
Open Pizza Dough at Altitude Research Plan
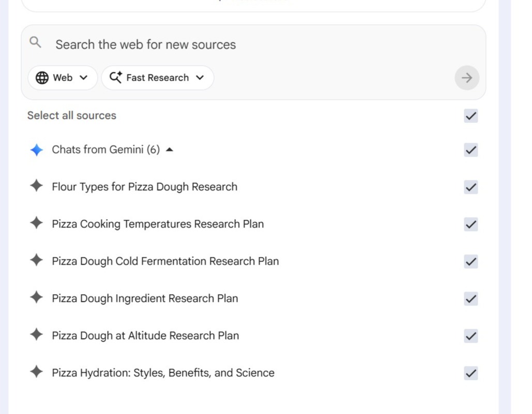(x=145, y=336)
